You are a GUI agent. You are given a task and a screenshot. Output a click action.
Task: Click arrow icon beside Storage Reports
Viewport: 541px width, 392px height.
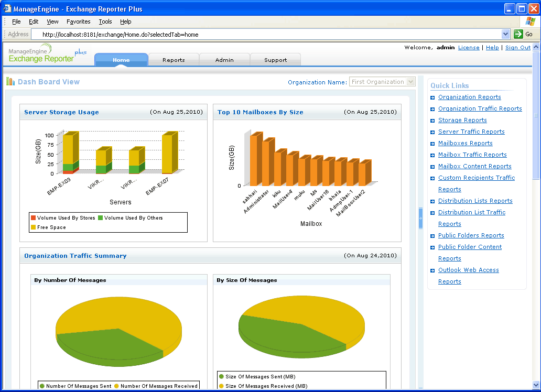point(432,121)
